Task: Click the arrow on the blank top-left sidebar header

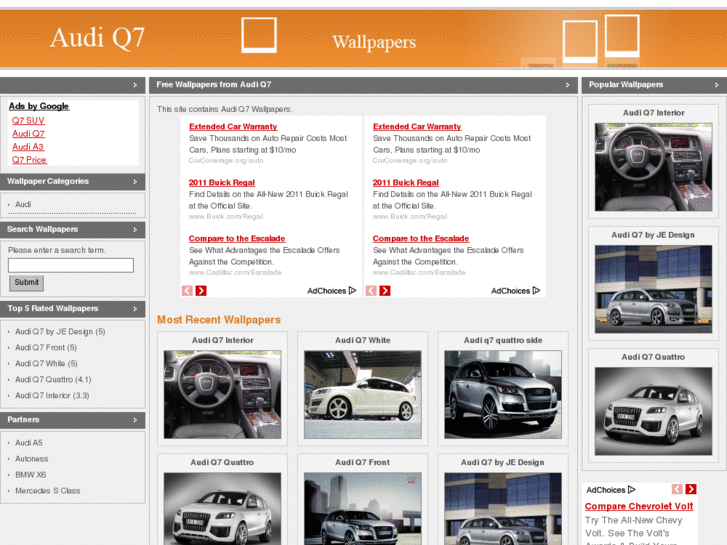Action: coord(135,85)
